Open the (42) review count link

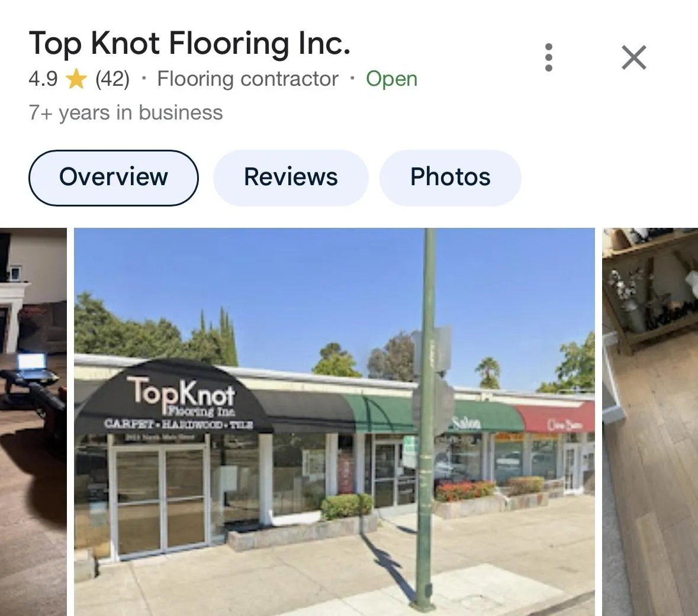tap(112, 79)
